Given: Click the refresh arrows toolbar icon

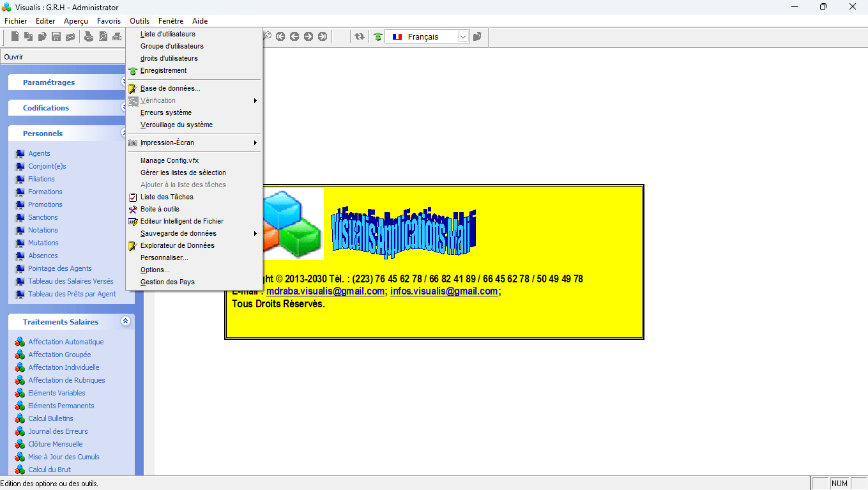Looking at the screenshot, I should click(360, 36).
